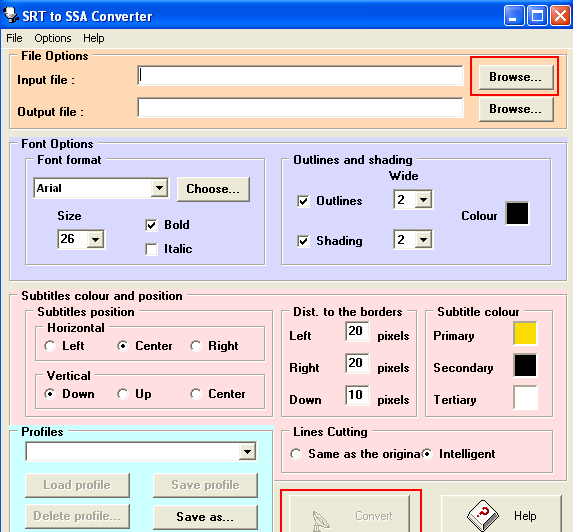Pick the yellow Primary subtitle colour swatch

pos(525,333)
